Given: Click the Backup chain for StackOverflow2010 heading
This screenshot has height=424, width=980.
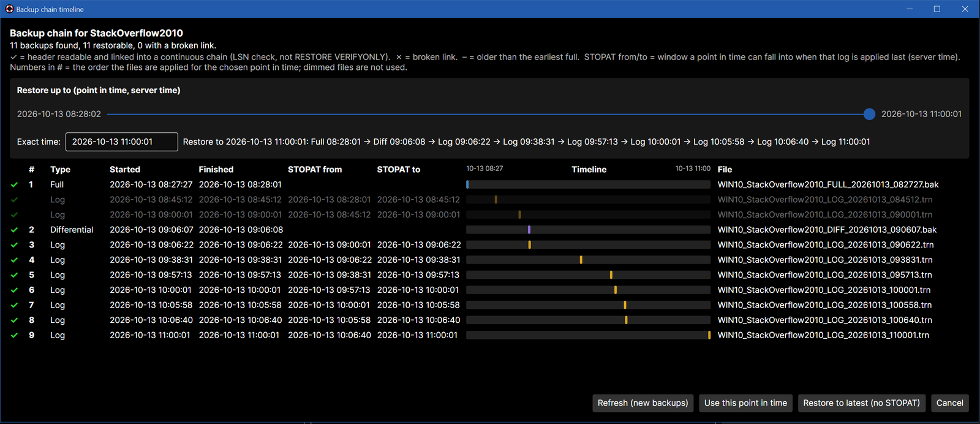Looking at the screenshot, I should [96, 33].
